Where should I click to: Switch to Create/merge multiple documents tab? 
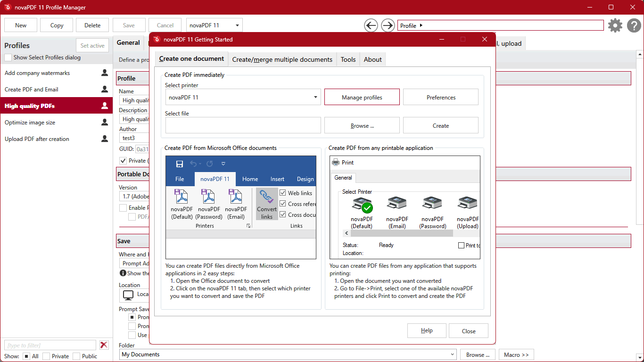point(282,59)
